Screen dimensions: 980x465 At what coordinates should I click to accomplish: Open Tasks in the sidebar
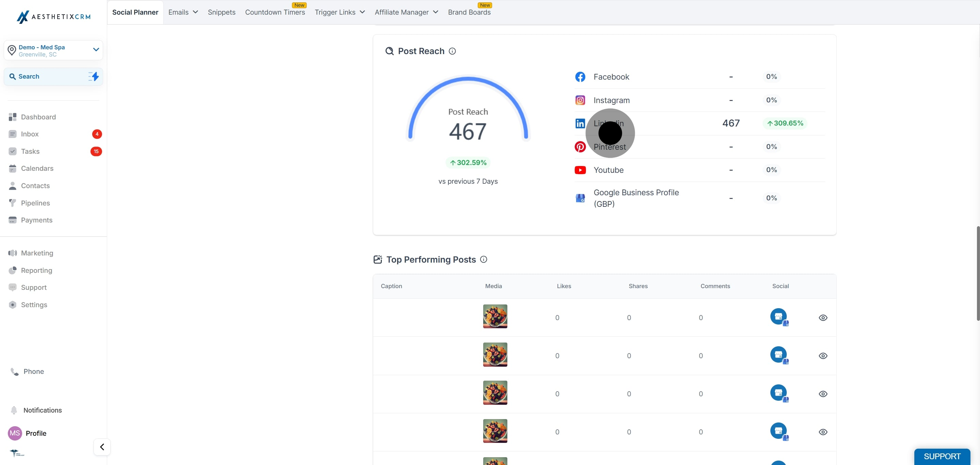(x=30, y=151)
